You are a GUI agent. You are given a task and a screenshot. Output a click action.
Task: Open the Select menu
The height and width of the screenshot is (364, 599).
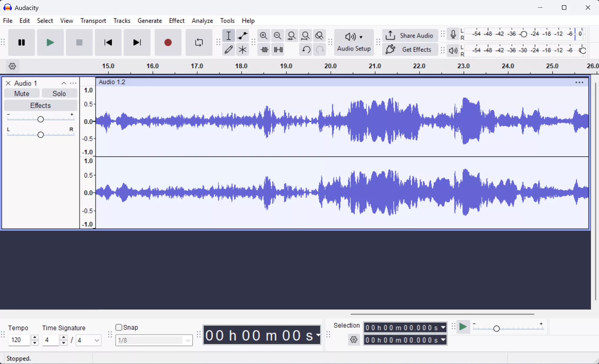[45, 21]
